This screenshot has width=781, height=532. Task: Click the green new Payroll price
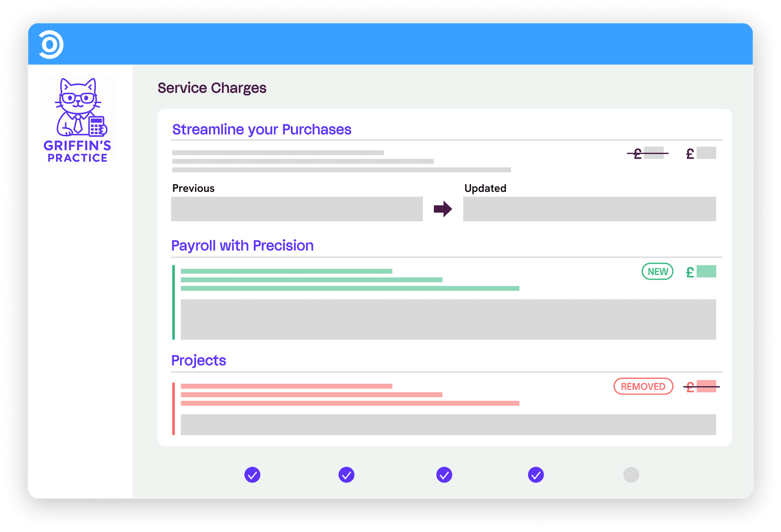(x=701, y=271)
